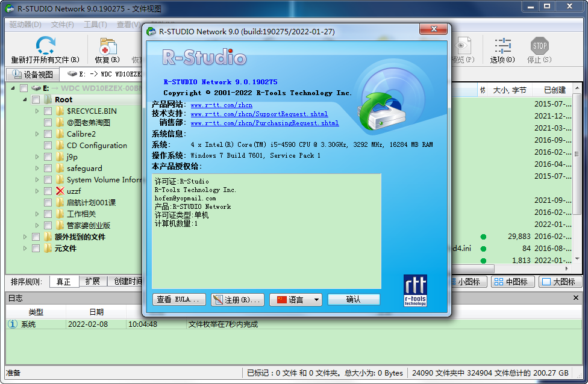Expand the 元文件 node
Viewport: 588px width, 384px height.
25,248
